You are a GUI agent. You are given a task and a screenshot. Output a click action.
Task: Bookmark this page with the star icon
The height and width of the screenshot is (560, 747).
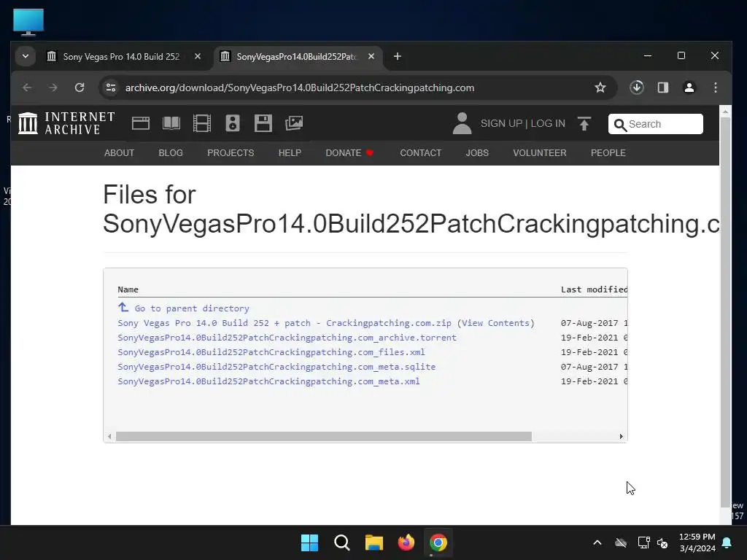point(600,87)
